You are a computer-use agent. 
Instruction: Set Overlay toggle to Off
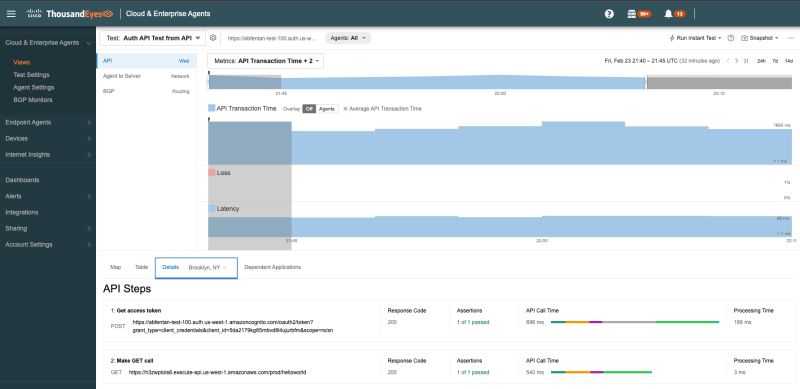[x=309, y=109]
